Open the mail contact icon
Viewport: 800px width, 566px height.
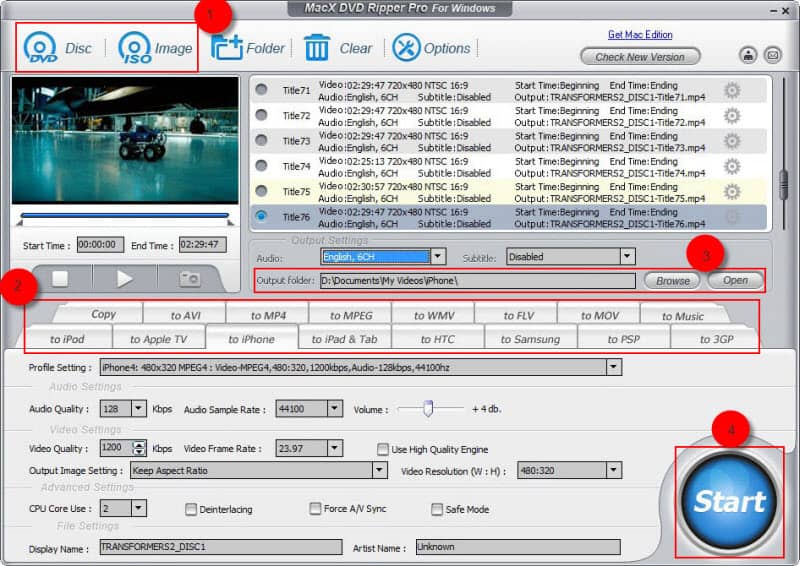click(x=772, y=55)
